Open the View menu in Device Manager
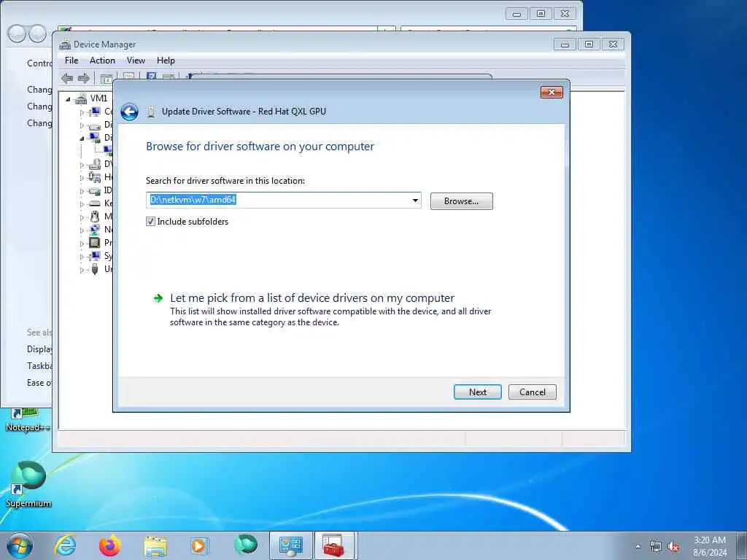Viewport: 747px width, 560px height. (x=136, y=61)
